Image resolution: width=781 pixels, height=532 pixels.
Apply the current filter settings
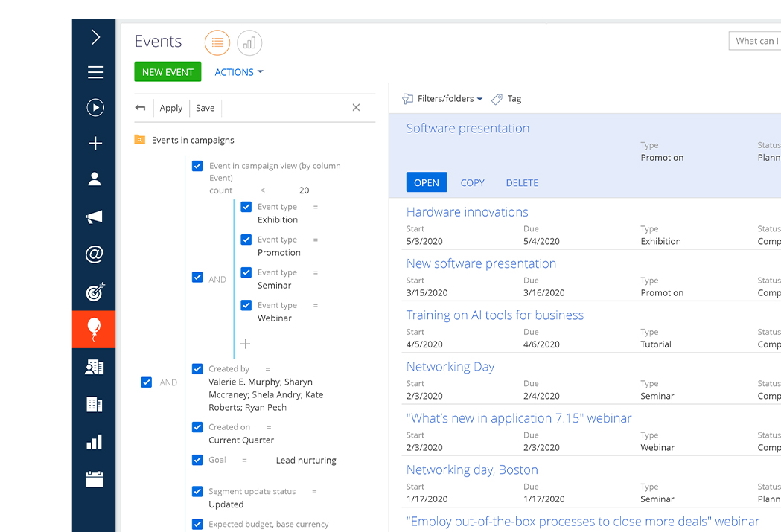tap(170, 108)
